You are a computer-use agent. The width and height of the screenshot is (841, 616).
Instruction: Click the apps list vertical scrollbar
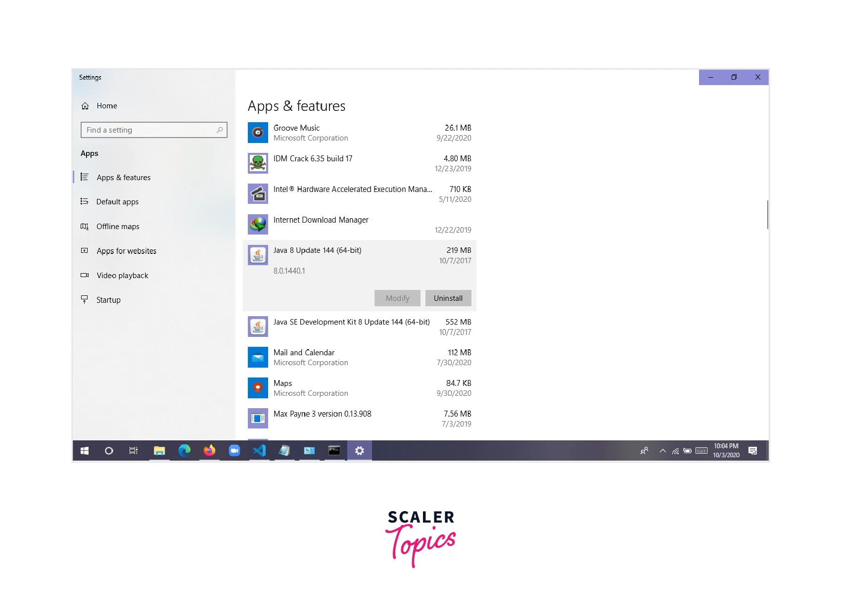point(767,215)
